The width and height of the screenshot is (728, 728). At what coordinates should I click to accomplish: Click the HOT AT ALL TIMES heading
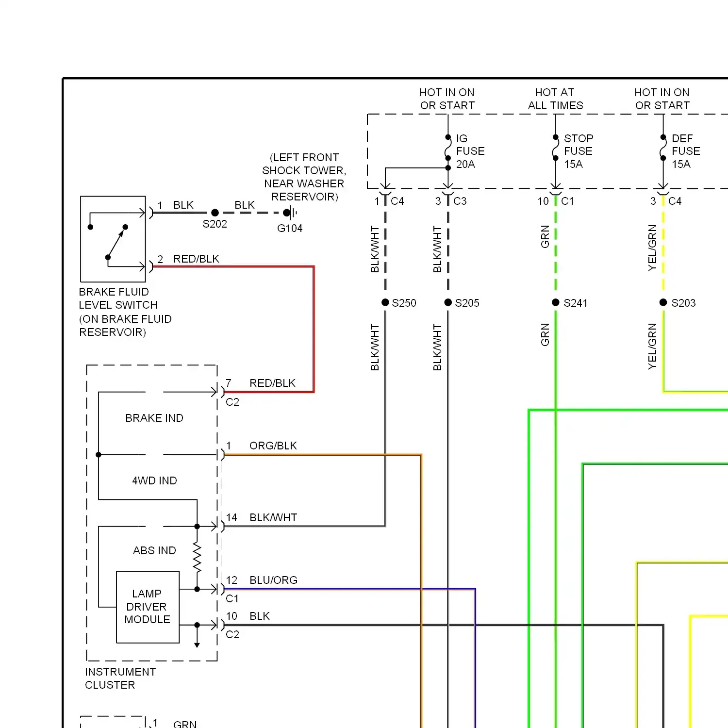pos(555,99)
